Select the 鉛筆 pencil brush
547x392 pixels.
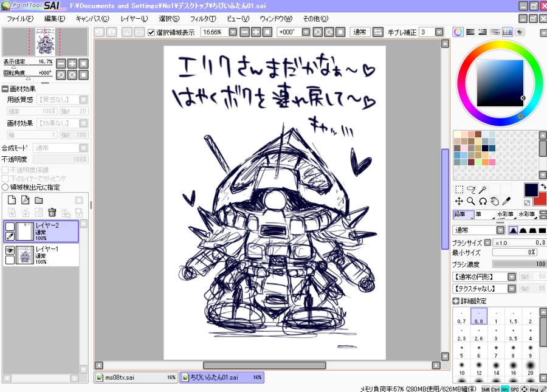463,215
